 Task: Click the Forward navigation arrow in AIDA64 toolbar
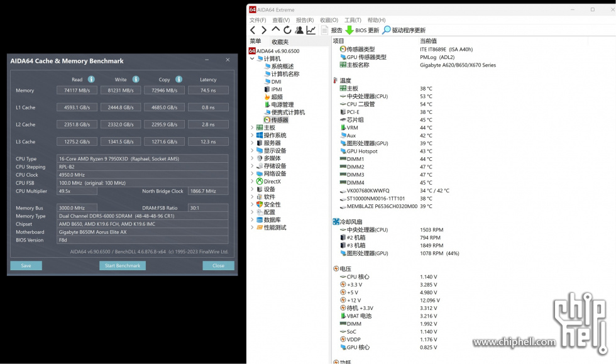click(264, 30)
